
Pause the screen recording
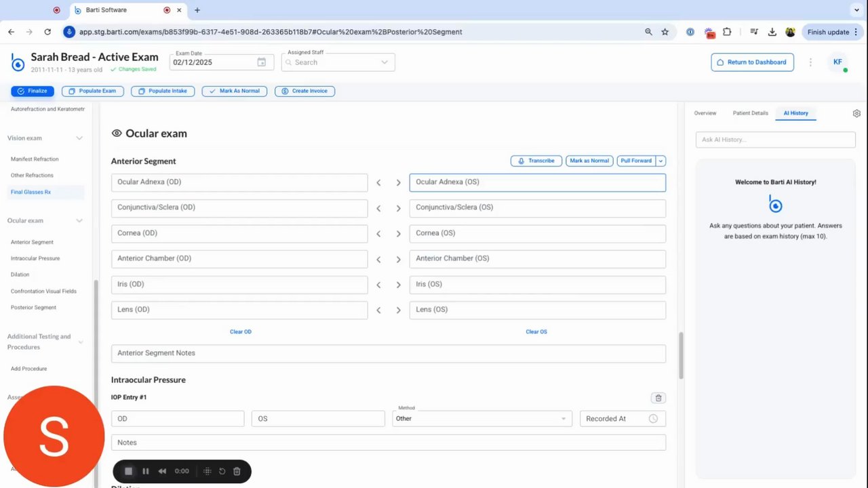(146, 471)
